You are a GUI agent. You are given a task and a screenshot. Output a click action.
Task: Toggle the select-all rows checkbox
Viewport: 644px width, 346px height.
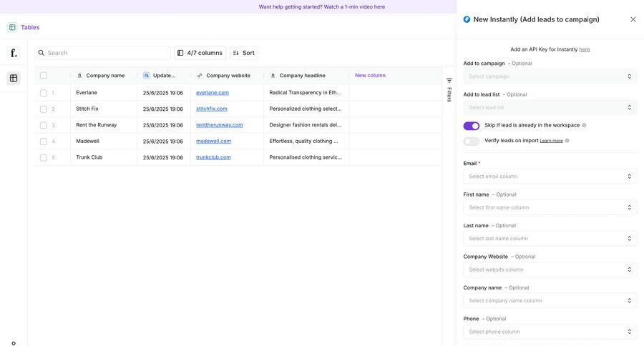coord(44,75)
